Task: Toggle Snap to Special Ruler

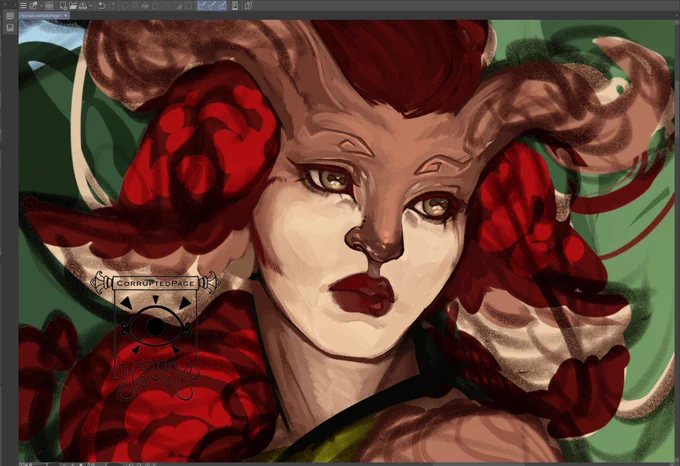Action: click(212, 6)
